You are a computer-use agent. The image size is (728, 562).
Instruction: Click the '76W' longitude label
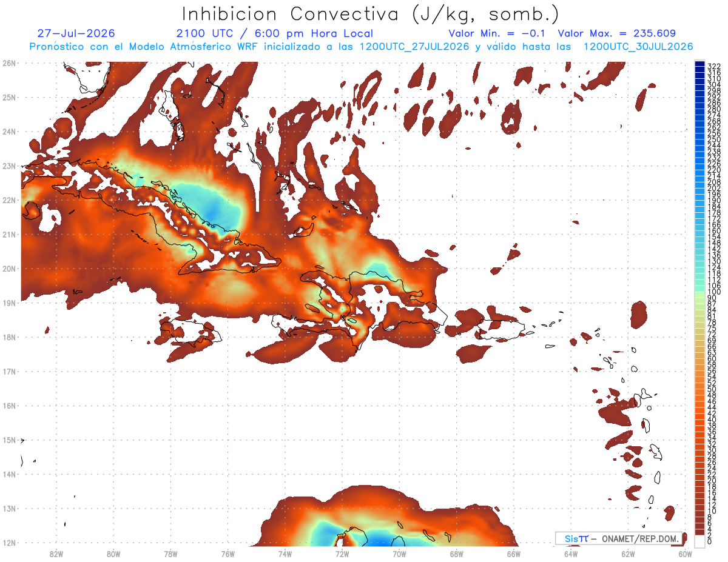pos(227,554)
